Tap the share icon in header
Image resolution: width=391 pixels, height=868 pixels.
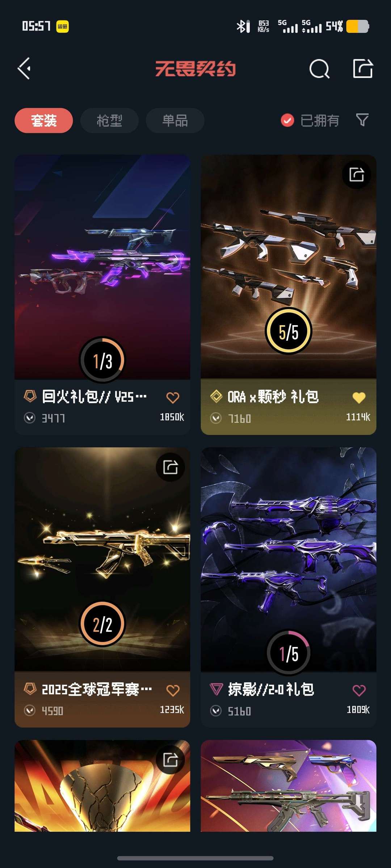pyautogui.click(x=363, y=68)
